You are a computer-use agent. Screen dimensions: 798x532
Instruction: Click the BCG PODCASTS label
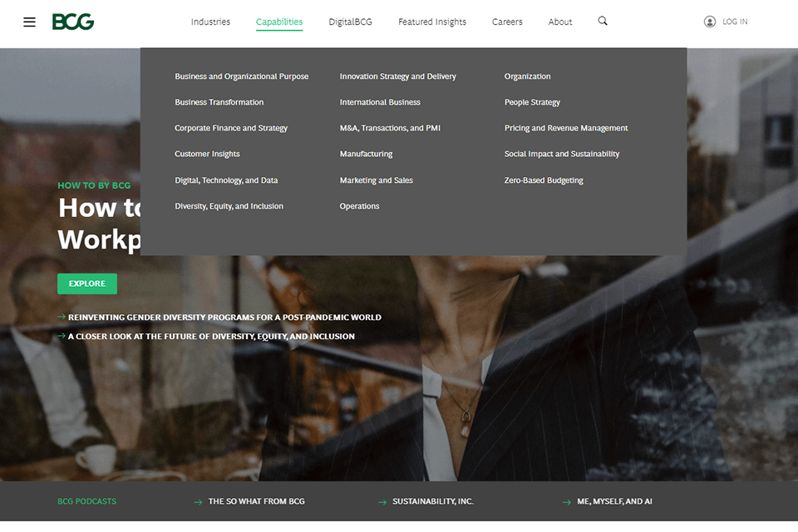tap(87, 501)
